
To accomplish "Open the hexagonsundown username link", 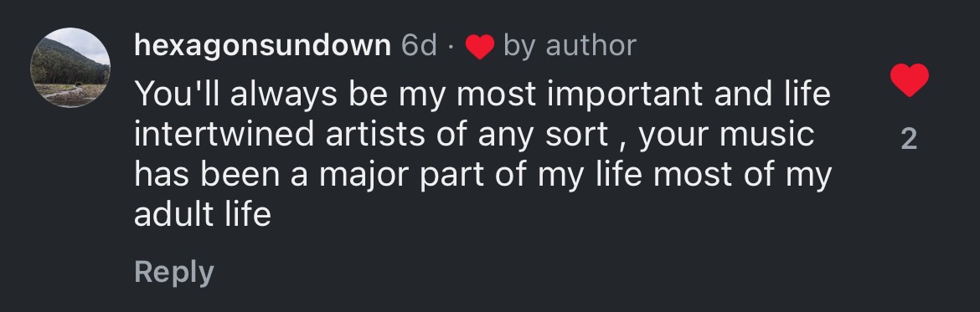I will pos(262,45).
